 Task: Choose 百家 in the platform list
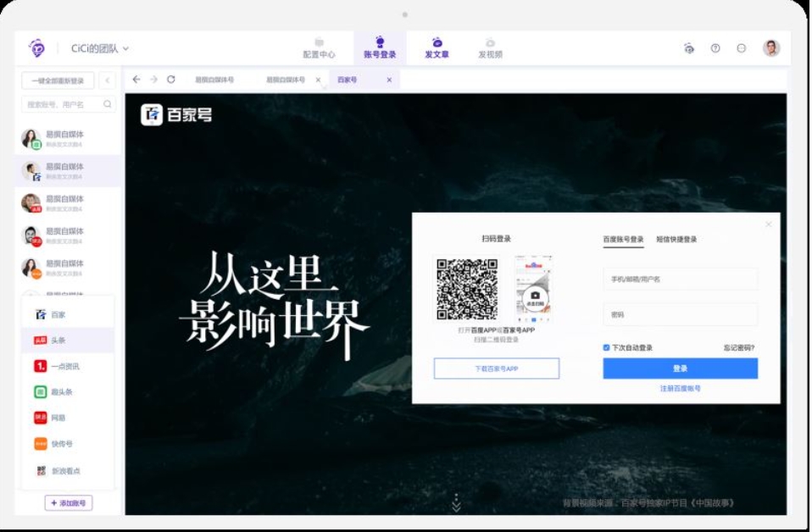pyautogui.click(x=68, y=314)
